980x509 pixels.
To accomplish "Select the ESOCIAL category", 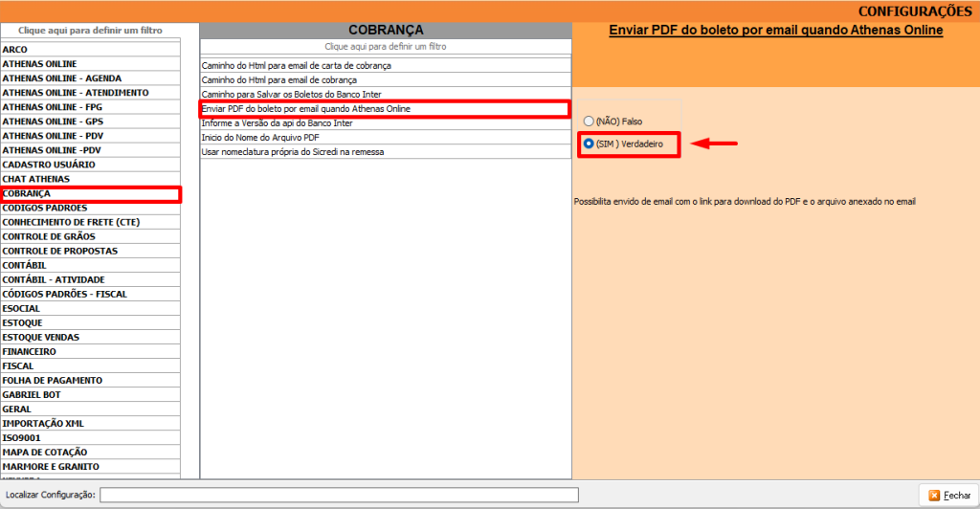I will click(91, 308).
